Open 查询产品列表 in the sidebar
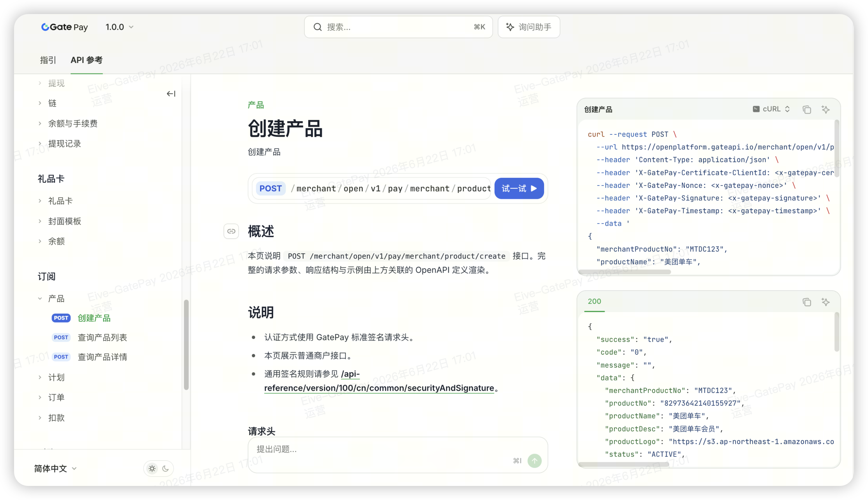The image size is (868, 500). coord(102,337)
